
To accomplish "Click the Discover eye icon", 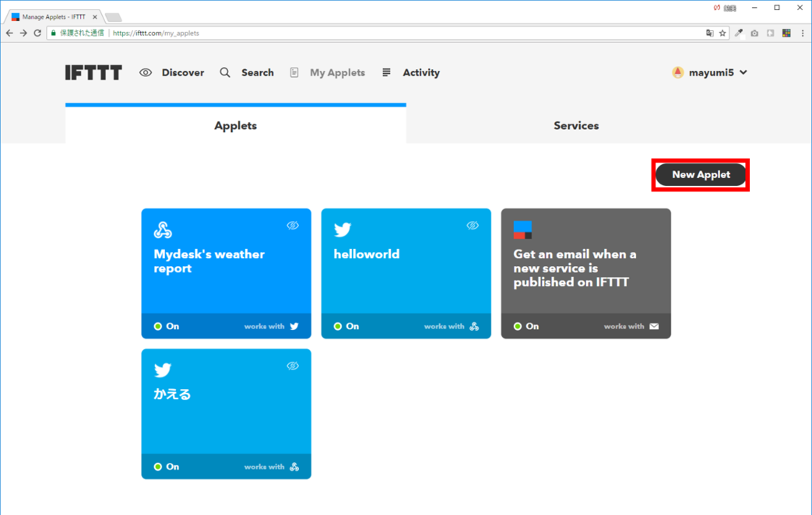I will click(146, 72).
